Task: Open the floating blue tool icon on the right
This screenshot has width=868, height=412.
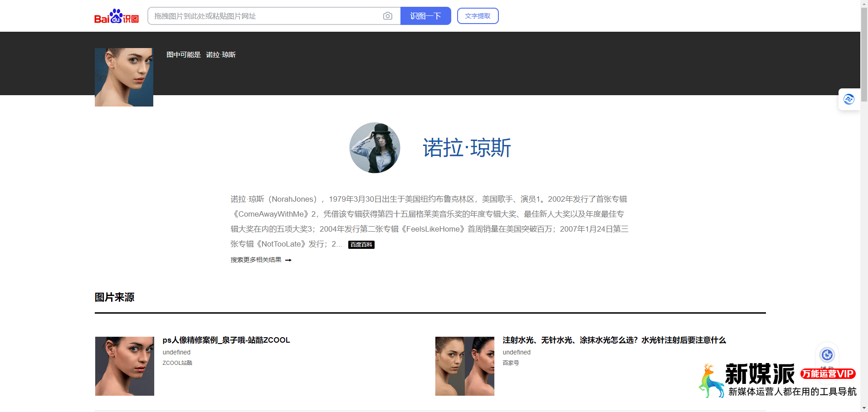Action: pyautogui.click(x=849, y=99)
